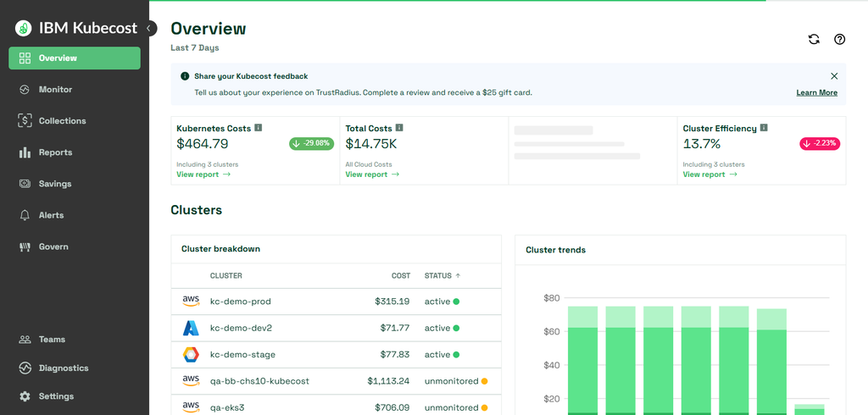The height and width of the screenshot is (415, 868).
Task: Click the $14.75K total cost value
Action: pyautogui.click(x=371, y=144)
